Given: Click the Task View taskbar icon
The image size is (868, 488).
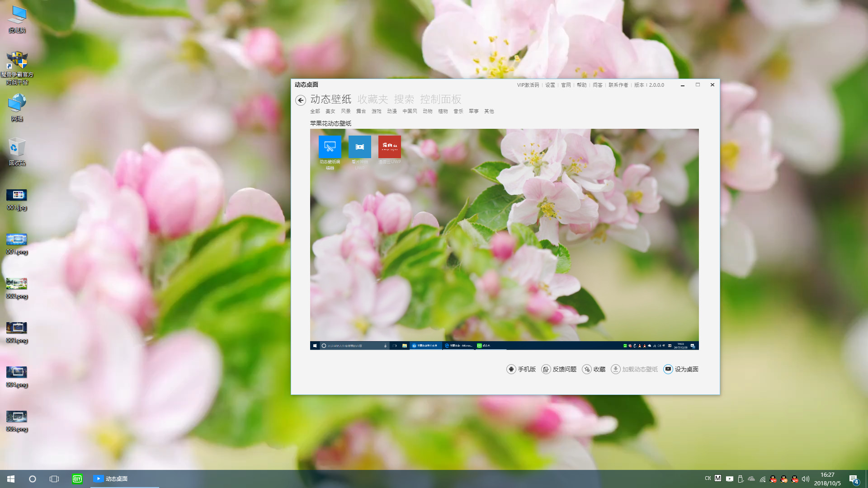Looking at the screenshot, I should (54, 479).
